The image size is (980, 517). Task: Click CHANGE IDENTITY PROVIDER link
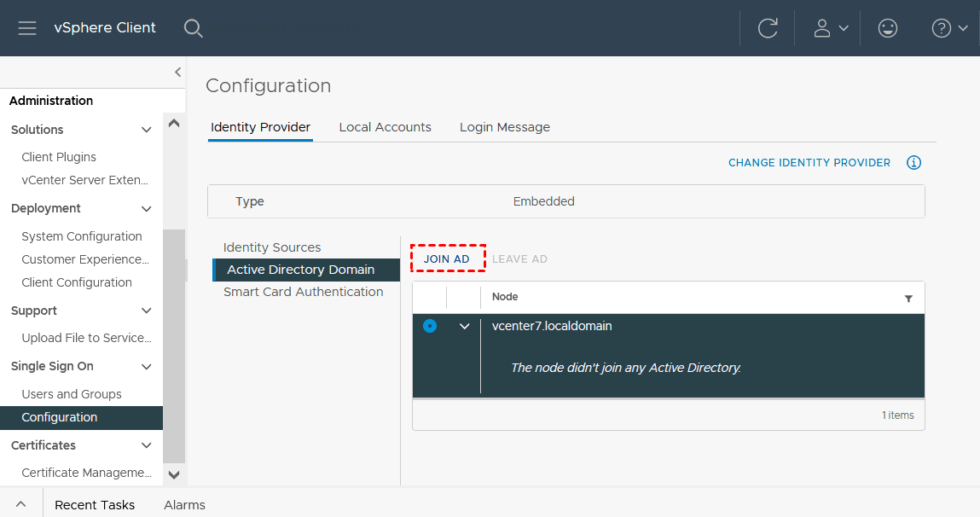[809, 163]
